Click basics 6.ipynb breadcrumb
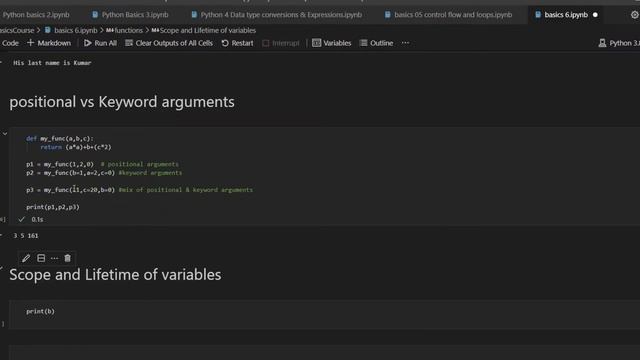640x360 pixels. click(71, 30)
